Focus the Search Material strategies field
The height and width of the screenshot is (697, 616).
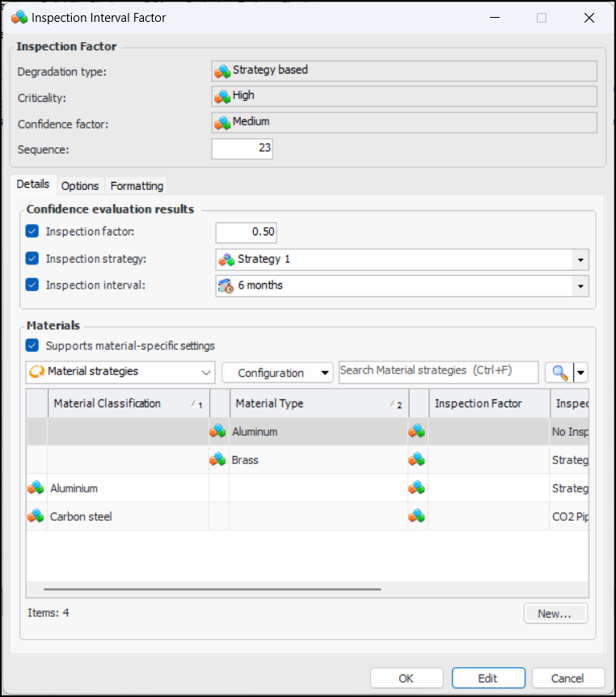[437, 371]
